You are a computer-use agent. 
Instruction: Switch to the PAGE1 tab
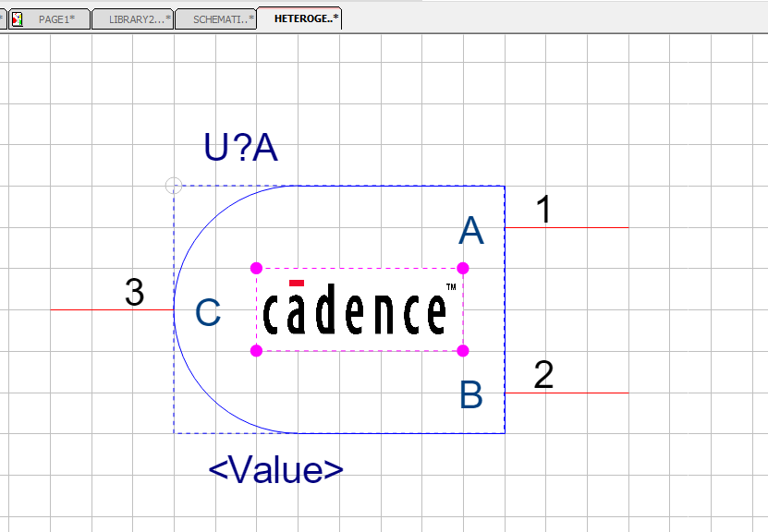click(x=50, y=19)
